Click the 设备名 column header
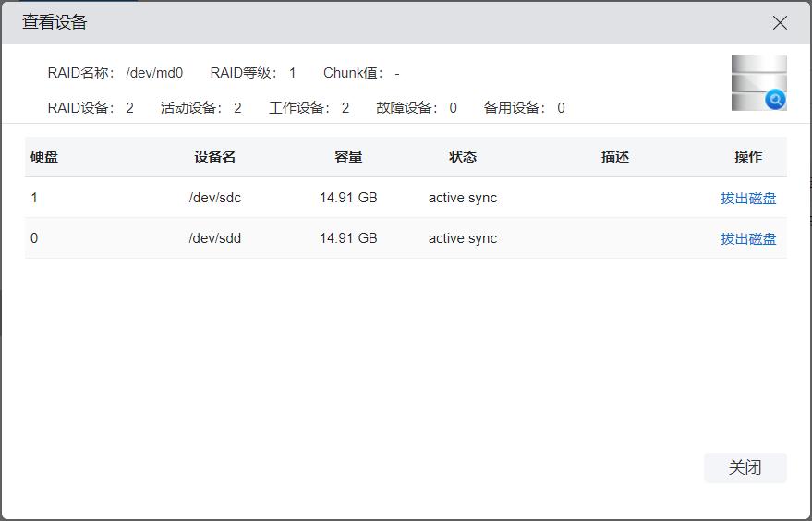Screen dimensions: 812x521 pyautogui.click(x=214, y=157)
